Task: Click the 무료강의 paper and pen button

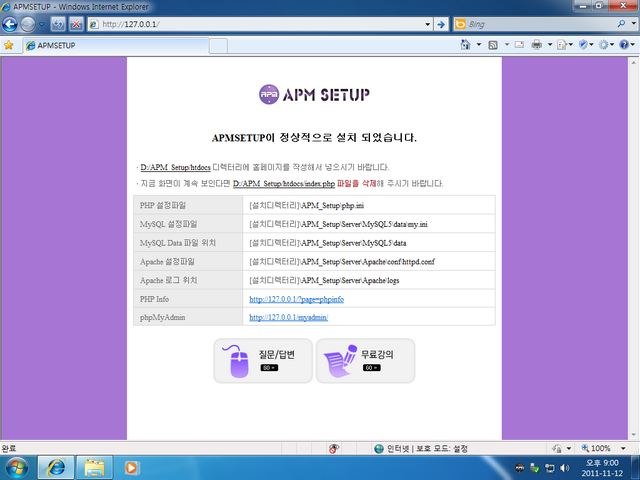Action: 365,361
